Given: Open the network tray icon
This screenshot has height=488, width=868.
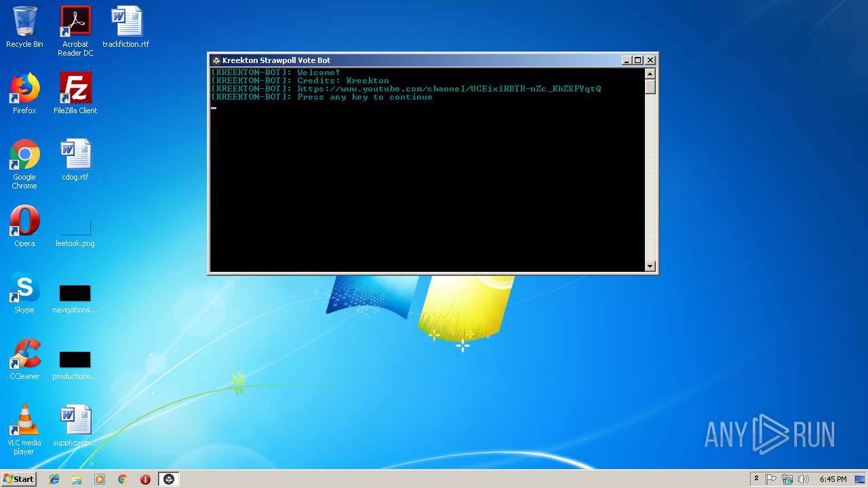Looking at the screenshot, I should tap(787, 479).
